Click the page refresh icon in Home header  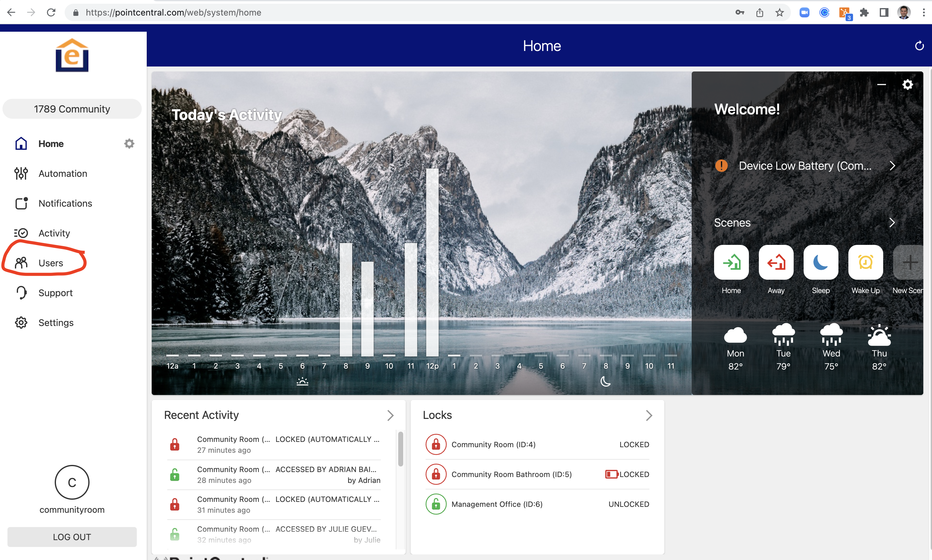(x=919, y=46)
